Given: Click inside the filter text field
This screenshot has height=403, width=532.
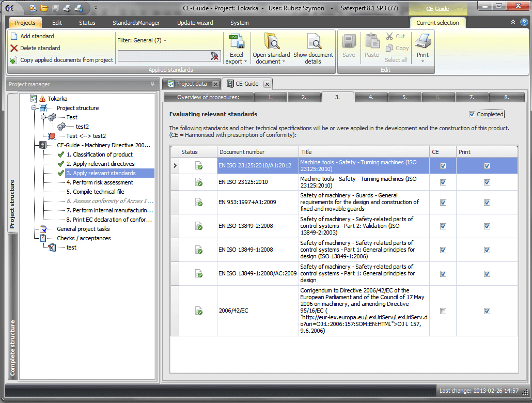Looking at the screenshot, I should tap(163, 56).
